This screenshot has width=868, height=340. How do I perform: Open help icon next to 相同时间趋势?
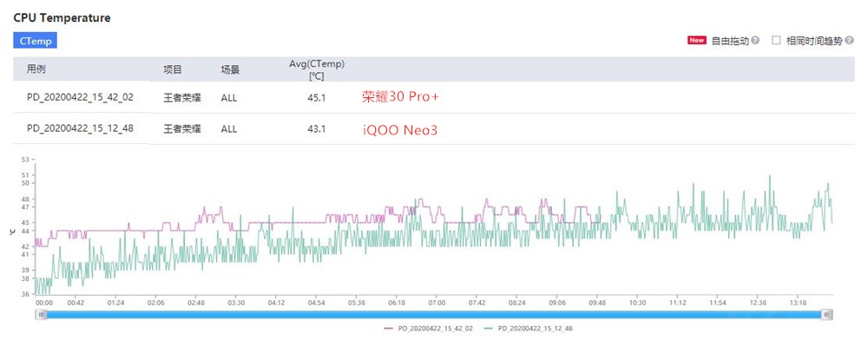(848, 41)
